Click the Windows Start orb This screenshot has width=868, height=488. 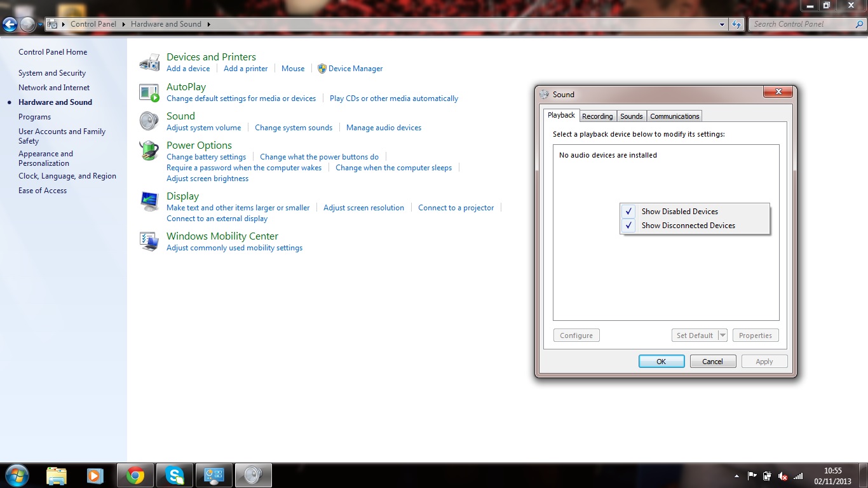click(15, 475)
